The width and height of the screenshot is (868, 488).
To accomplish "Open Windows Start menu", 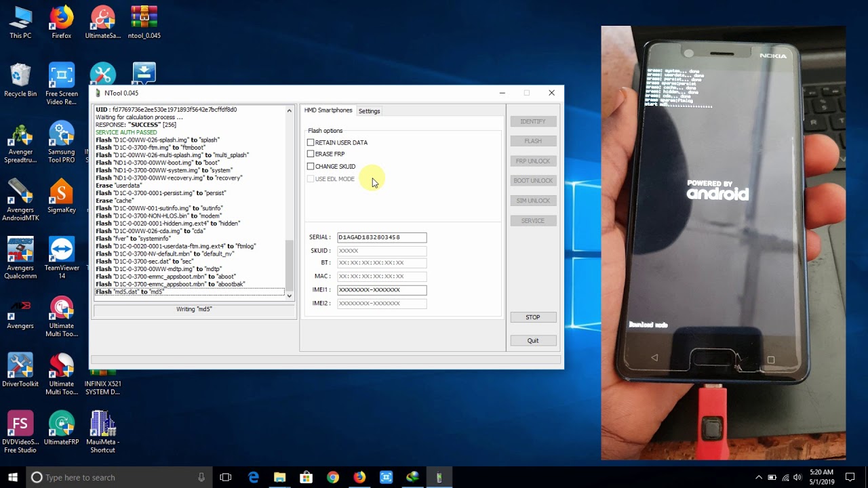I will tap(13, 477).
